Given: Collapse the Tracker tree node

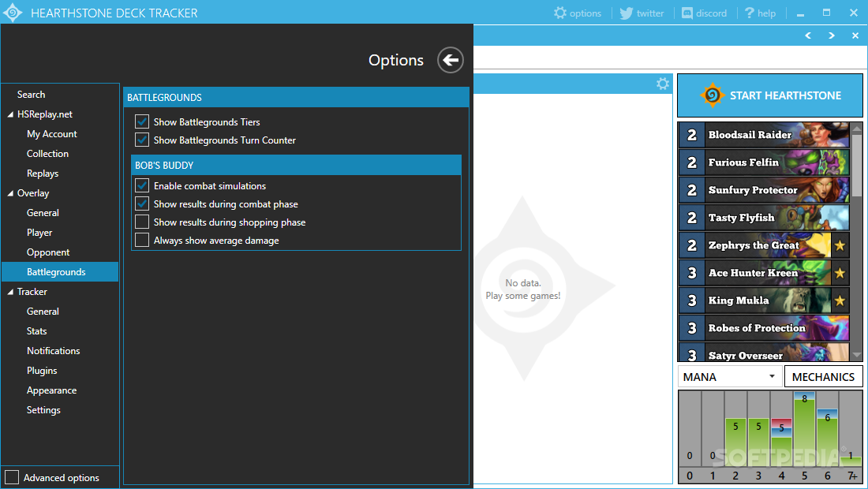Looking at the screenshot, I should (10, 292).
